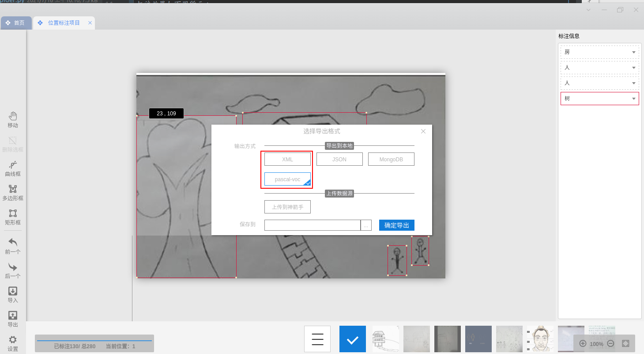
Task: Click the 当前位置: 1 status text
Action: click(x=121, y=346)
